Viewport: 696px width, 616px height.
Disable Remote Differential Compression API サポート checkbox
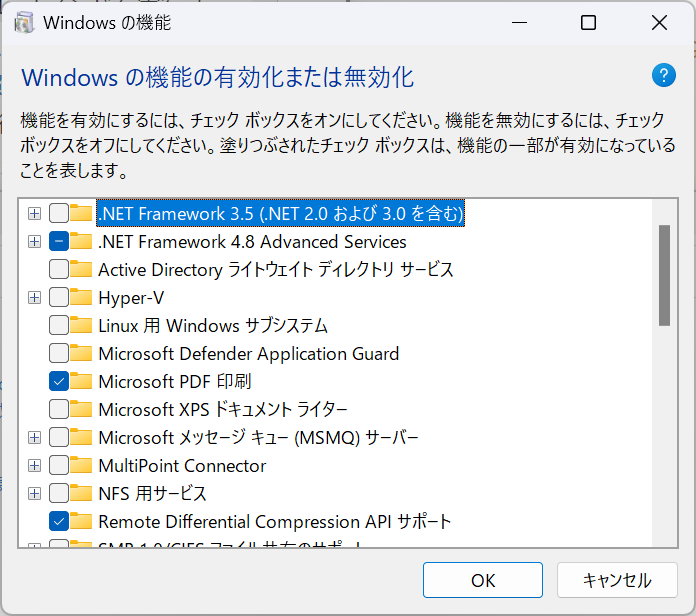click(x=59, y=521)
